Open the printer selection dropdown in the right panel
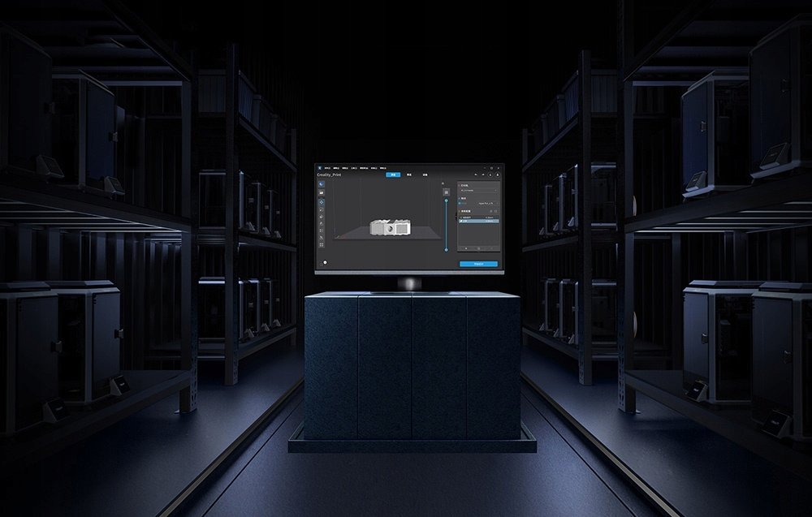 tap(477, 189)
